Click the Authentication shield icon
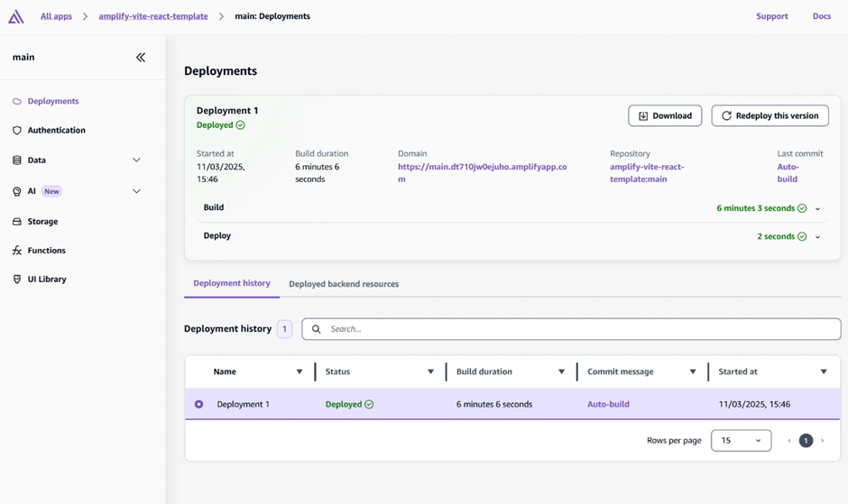Image resolution: width=848 pixels, height=504 pixels. (x=16, y=130)
